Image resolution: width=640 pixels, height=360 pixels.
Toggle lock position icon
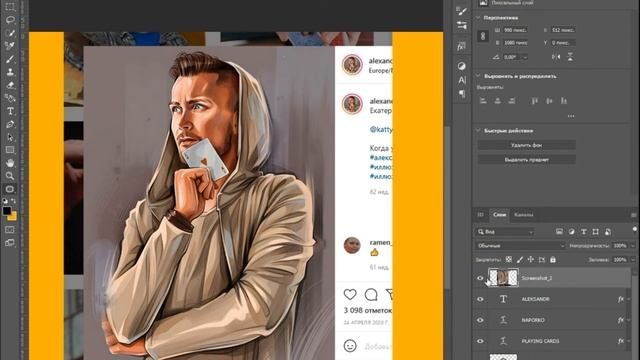[x=531, y=259]
